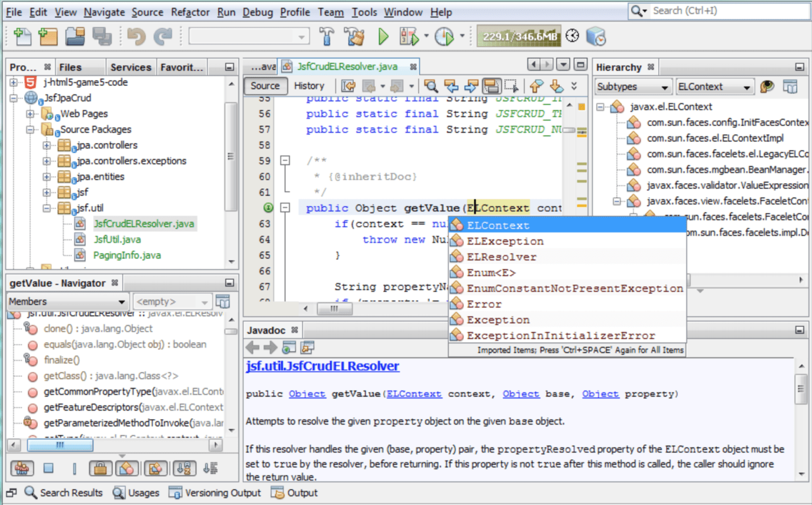Open JsfUtil.java from the Projects tree

click(x=117, y=239)
